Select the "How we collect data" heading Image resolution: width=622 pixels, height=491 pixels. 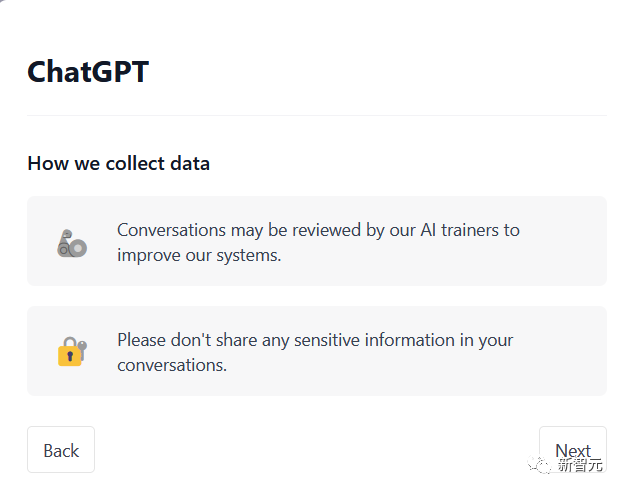point(118,163)
